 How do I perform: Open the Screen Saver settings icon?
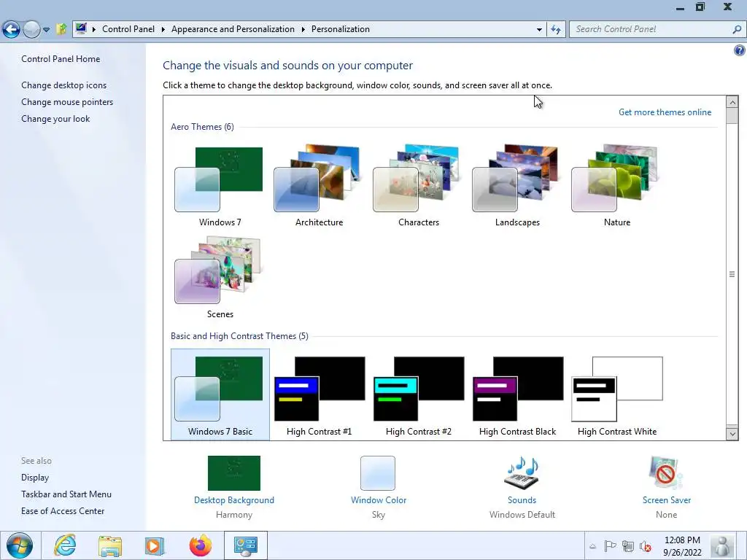pyautogui.click(x=666, y=472)
